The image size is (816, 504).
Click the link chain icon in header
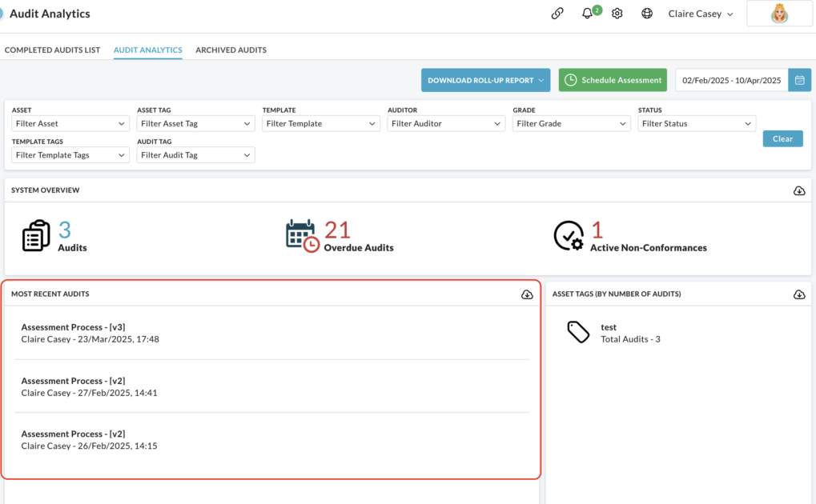coord(557,14)
